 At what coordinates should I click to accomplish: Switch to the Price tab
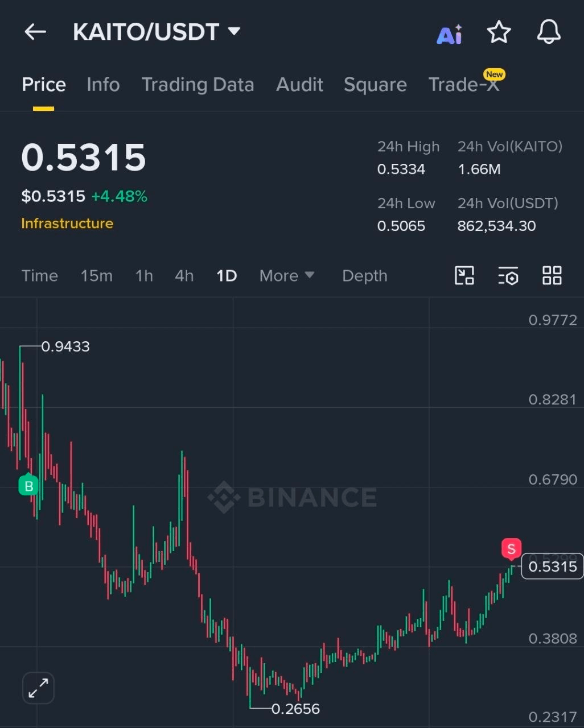tap(44, 85)
